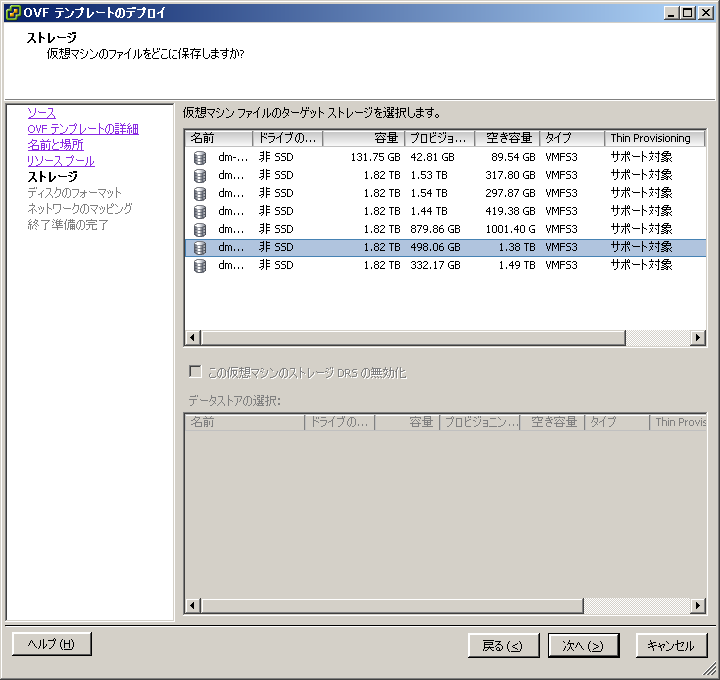Click the datastore icon in the 879.86 GB provisioned row
720x680 pixels.
click(x=200, y=229)
